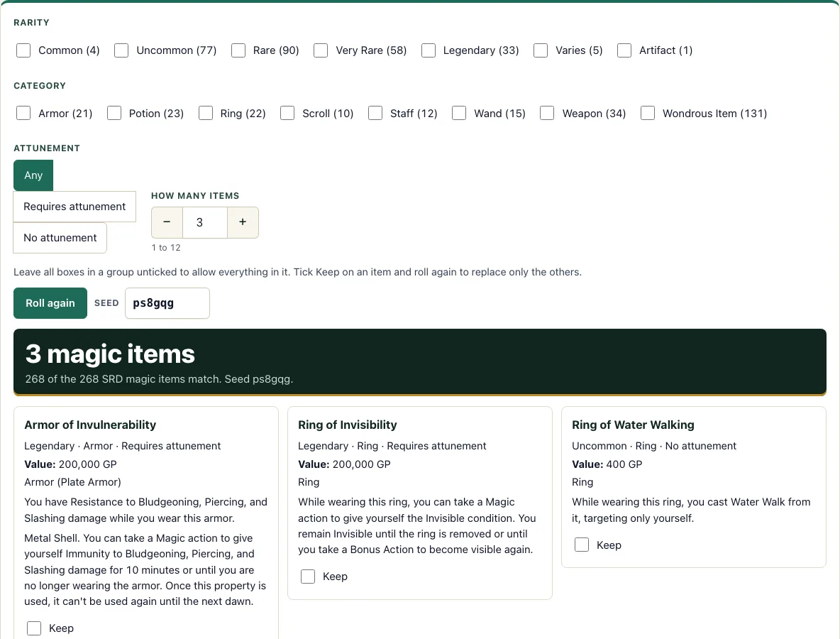The width and height of the screenshot is (840, 639).
Task: Keep the Armor of Invulnerability item
Action: point(34,628)
